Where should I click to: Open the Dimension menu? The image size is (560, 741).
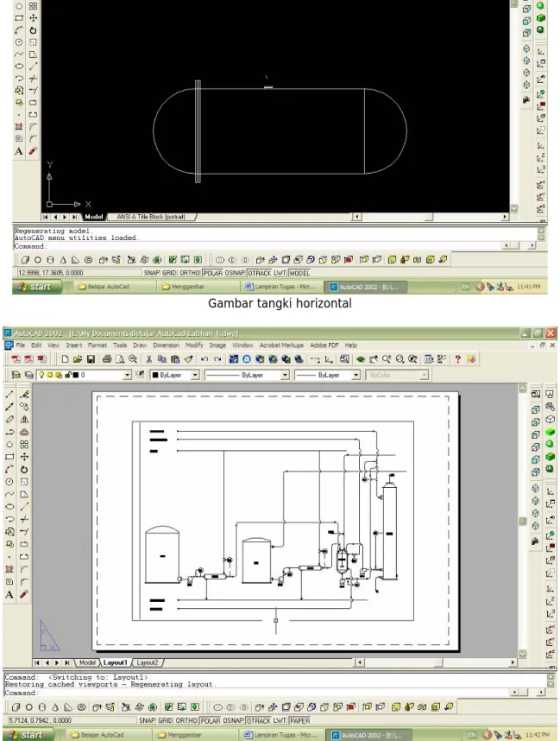(167, 345)
